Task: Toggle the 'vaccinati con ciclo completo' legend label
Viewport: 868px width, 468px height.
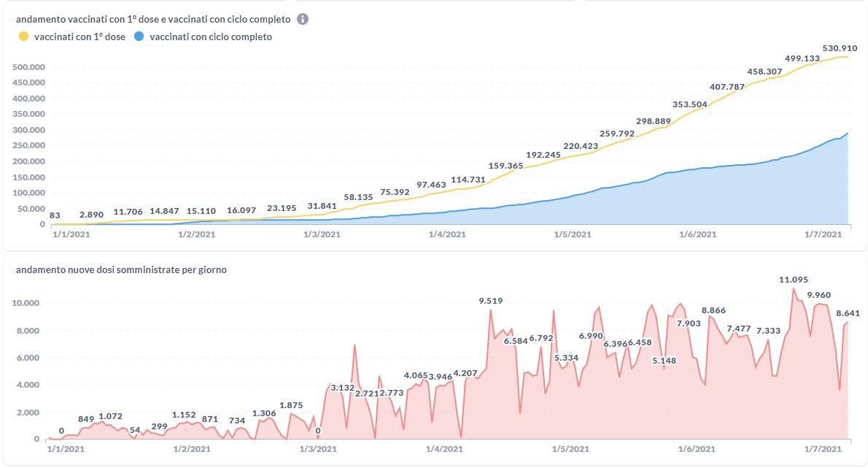Action: [210, 37]
